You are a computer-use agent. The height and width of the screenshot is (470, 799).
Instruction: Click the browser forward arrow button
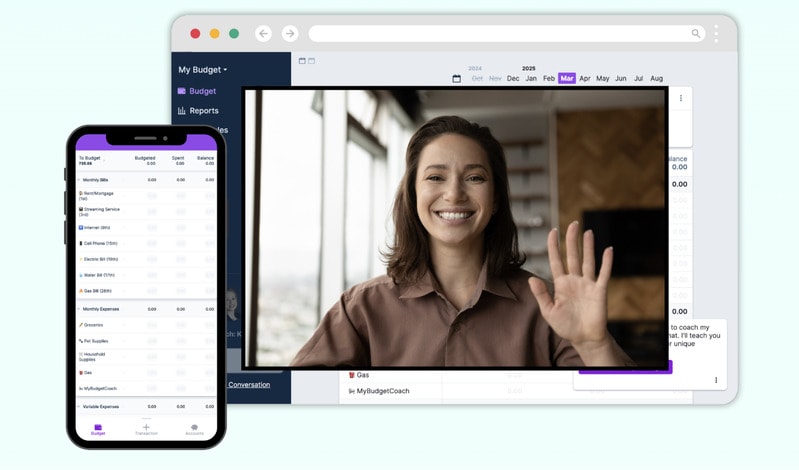[x=290, y=34]
